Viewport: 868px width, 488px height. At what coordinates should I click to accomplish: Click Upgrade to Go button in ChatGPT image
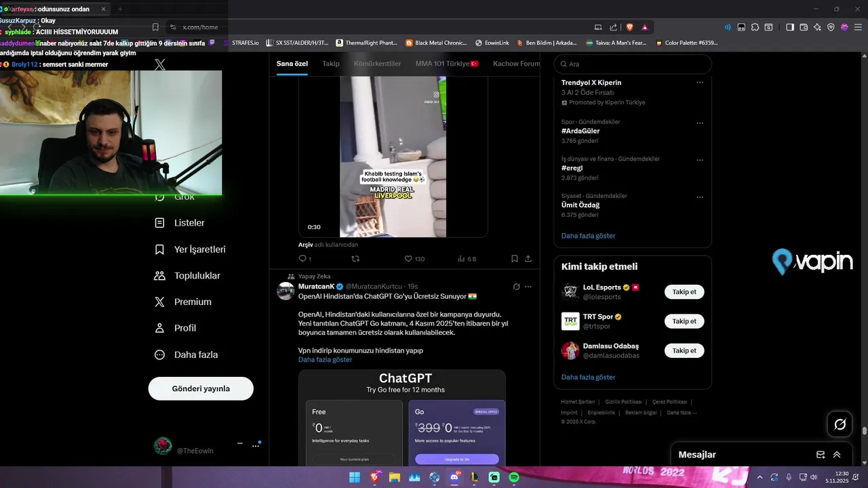tap(456, 460)
